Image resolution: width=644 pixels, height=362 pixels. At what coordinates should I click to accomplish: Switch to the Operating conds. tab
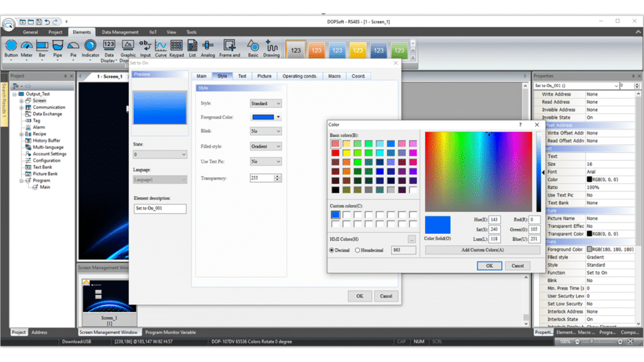(x=299, y=76)
